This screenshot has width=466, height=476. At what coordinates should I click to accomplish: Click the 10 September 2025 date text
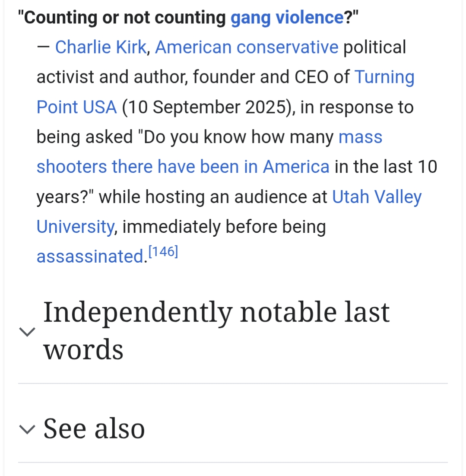point(206,107)
